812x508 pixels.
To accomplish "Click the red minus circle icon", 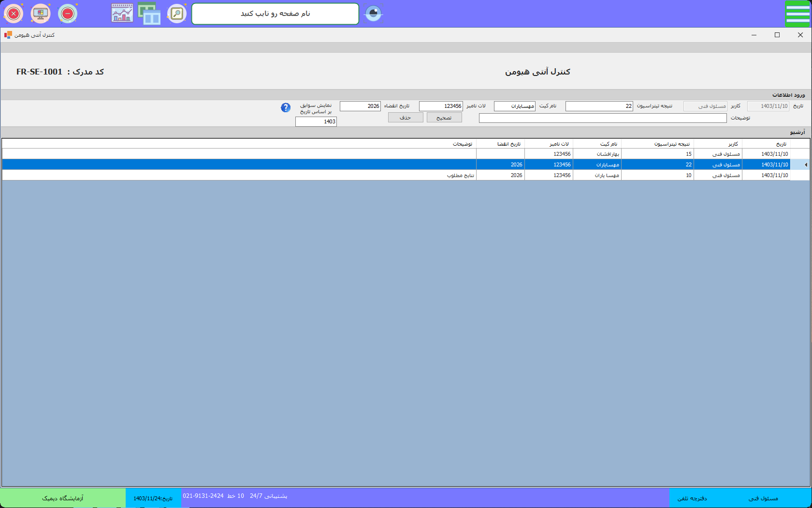I will (68, 14).
